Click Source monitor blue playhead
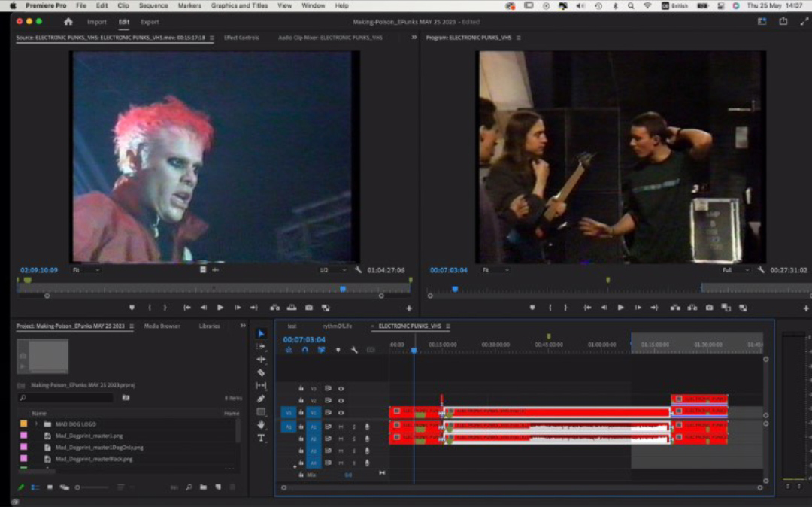 (x=343, y=289)
